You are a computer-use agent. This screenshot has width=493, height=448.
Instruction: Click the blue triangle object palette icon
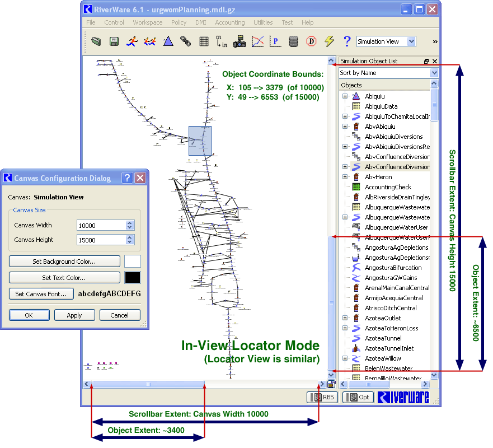coord(168,41)
